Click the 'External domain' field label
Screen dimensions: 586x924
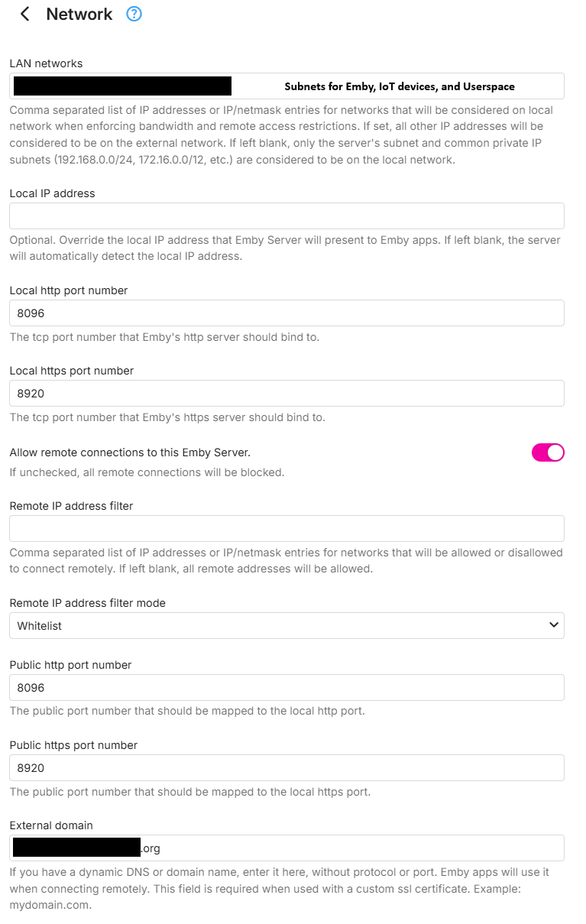(x=50, y=825)
